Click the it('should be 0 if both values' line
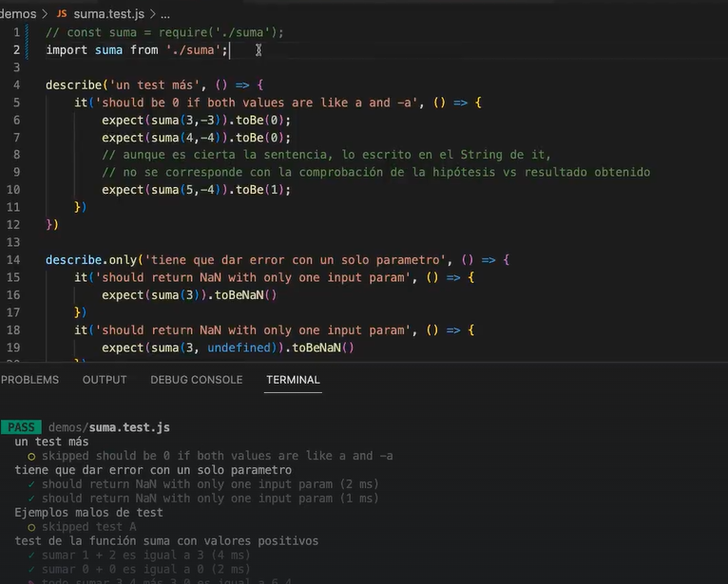This screenshot has width=728, height=584. point(278,103)
